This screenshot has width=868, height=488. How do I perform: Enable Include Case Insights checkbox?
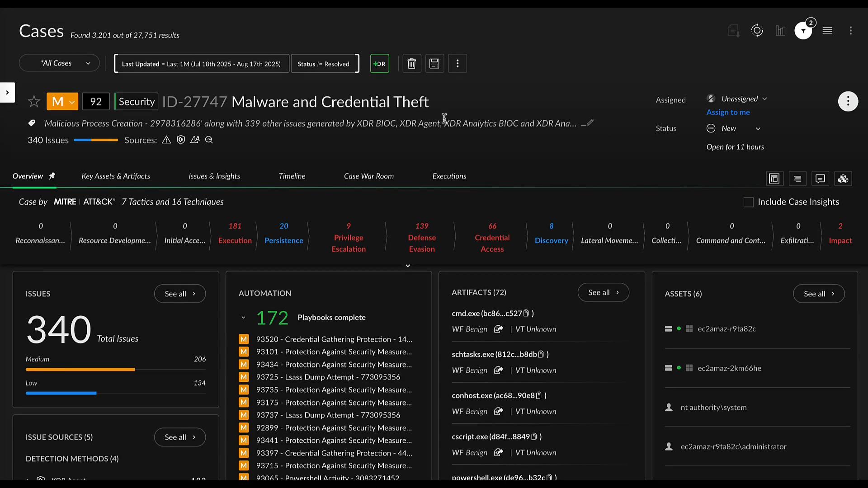[x=749, y=202]
